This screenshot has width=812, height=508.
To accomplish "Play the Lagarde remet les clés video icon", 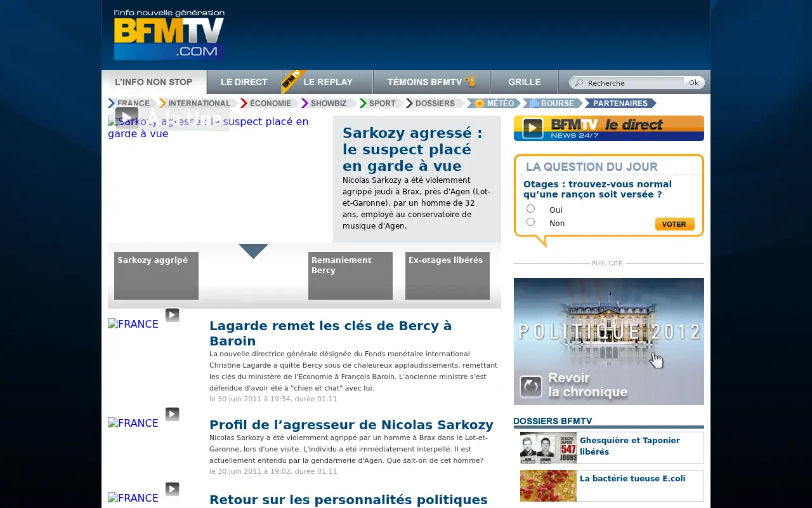I will pyautogui.click(x=173, y=315).
